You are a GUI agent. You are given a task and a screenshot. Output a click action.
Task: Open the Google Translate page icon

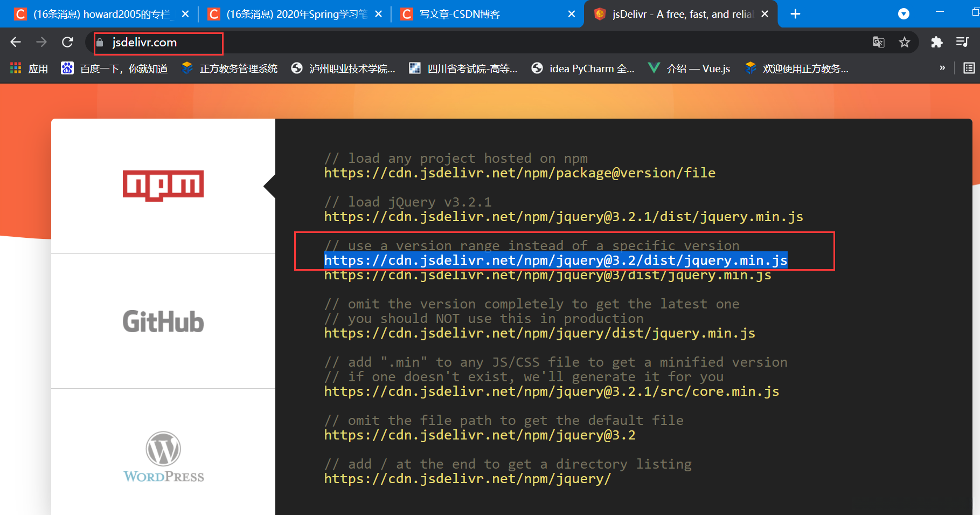pos(879,42)
